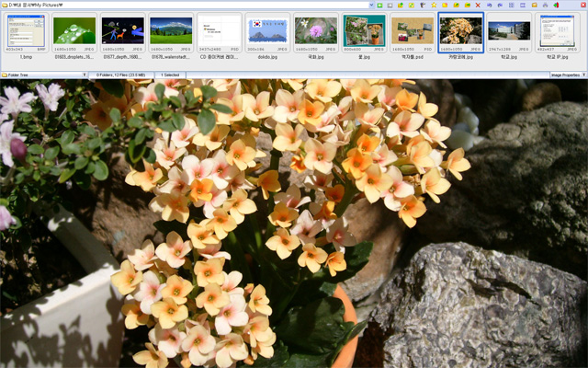The image size is (588, 368).
Task: Click the gray forward toolbar icon
Action: (390, 6)
